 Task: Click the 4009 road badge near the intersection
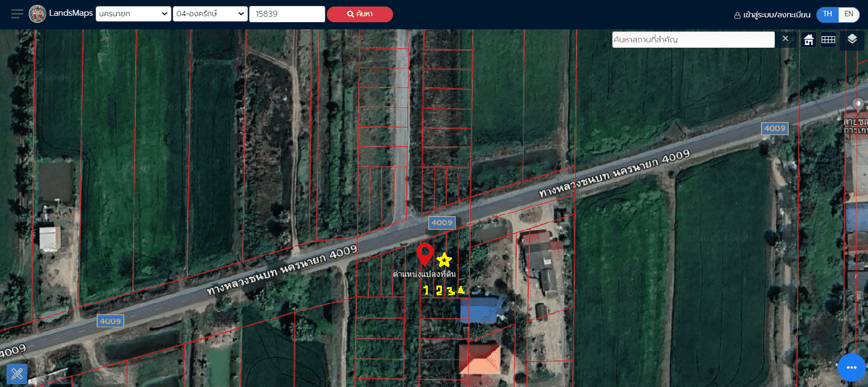click(442, 223)
